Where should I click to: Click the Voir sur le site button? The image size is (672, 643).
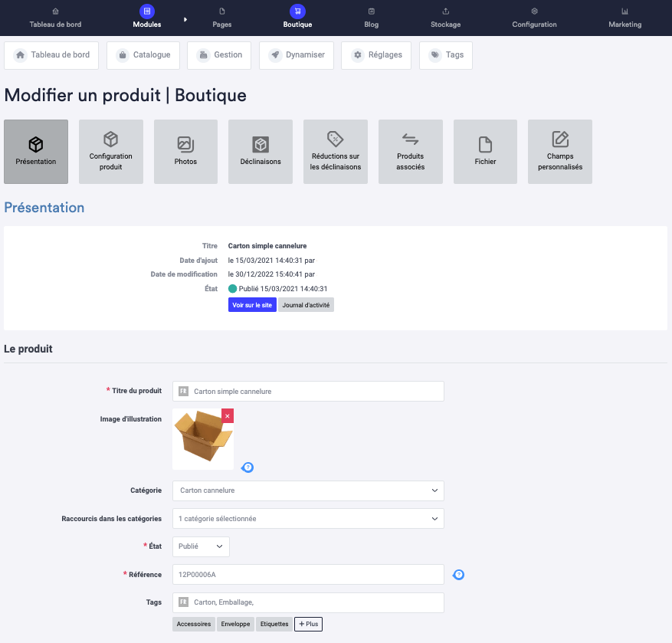coord(252,305)
